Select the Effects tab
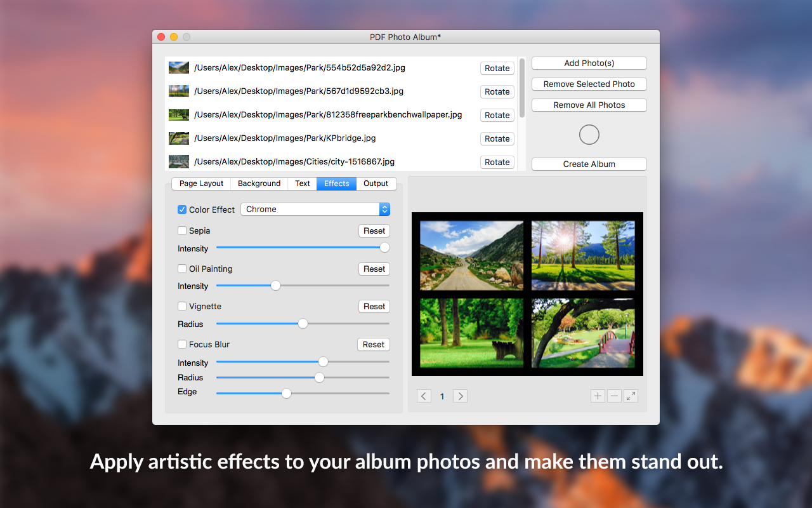Screen dimensions: 812x508 [337, 184]
